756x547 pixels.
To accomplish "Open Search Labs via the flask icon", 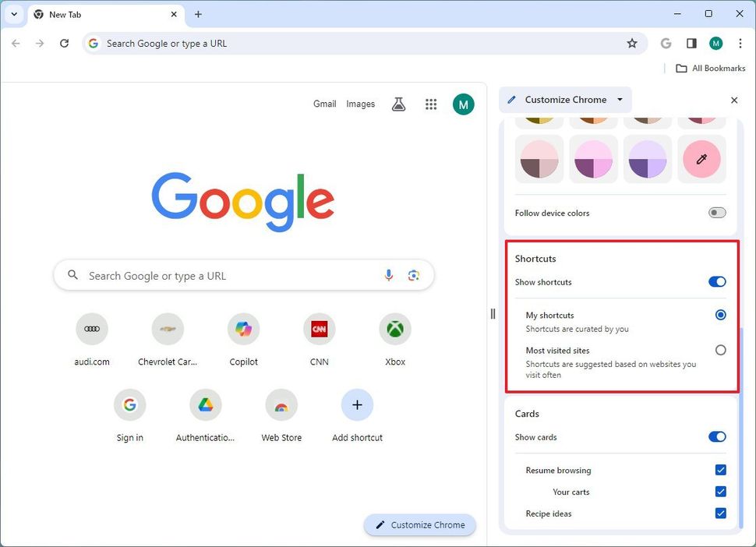I will (398, 104).
